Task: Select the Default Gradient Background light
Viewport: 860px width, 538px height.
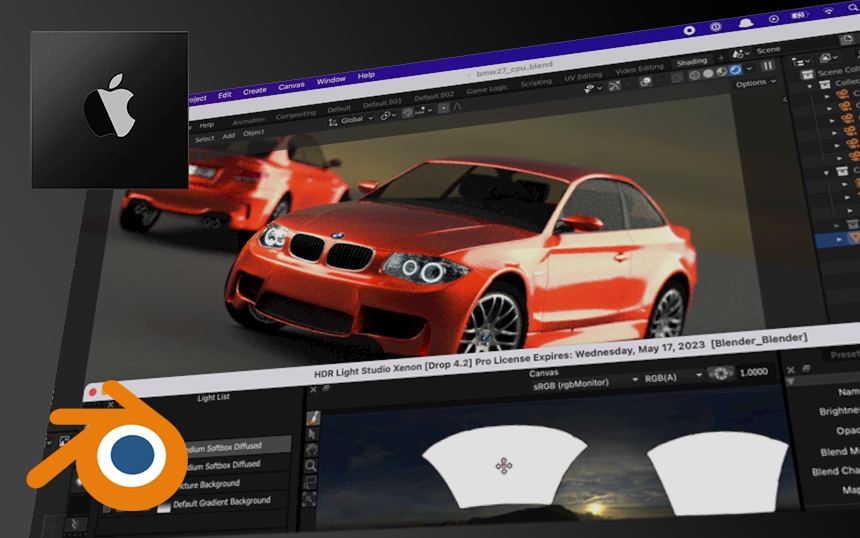Action: tap(221, 502)
